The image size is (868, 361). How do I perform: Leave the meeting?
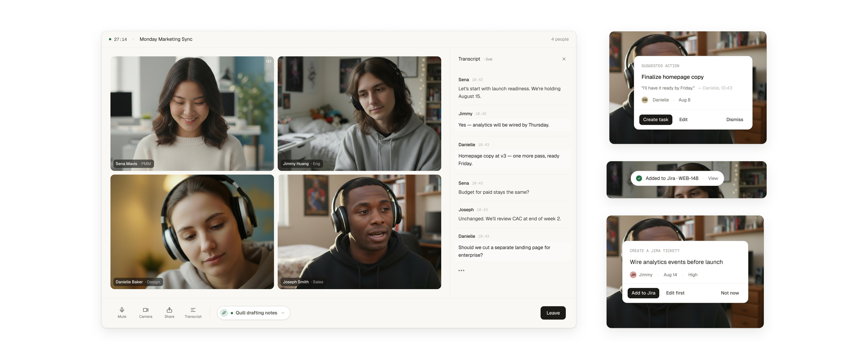coord(553,313)
